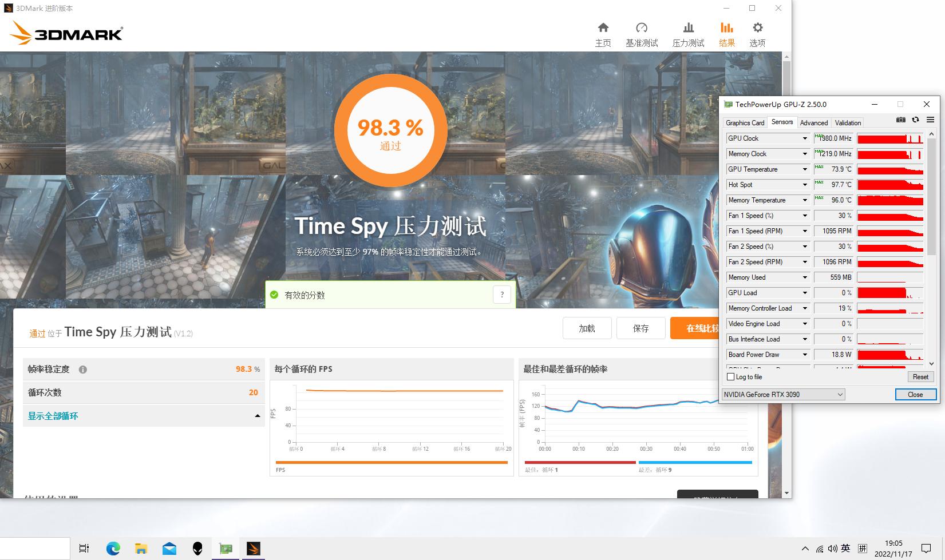Image resolution: width=945 pixels, height=560 pixels.
Task: Click the frame rate stability info icon
Action: (x=82, y=370)
